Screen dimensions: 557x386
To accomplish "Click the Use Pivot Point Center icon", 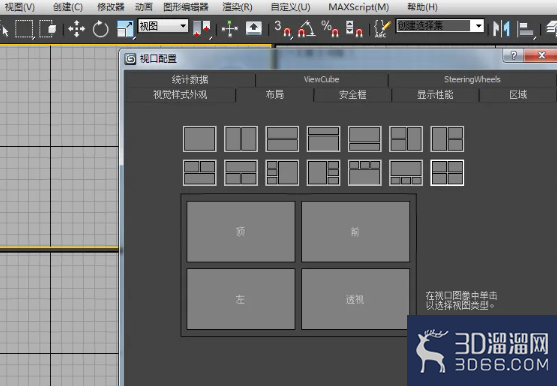I will coord(201,29).
